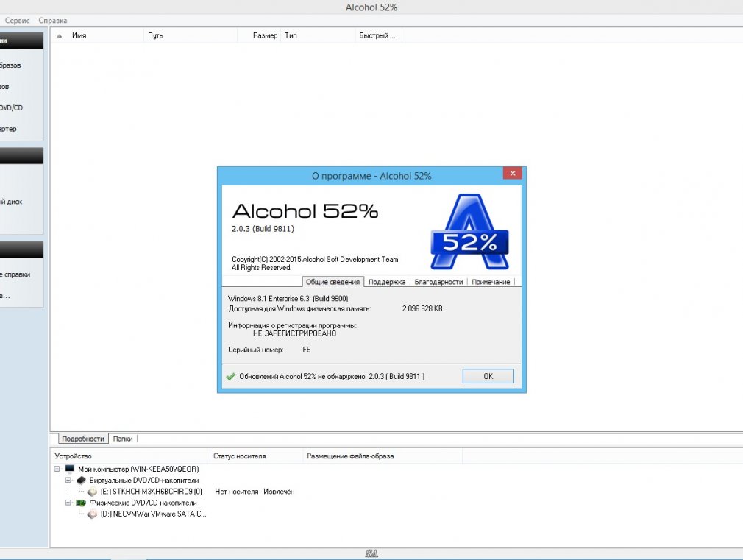Screen dimensions: 743x560
Task: Click the no-updates-found status message
Action: (x=332, y=376)
